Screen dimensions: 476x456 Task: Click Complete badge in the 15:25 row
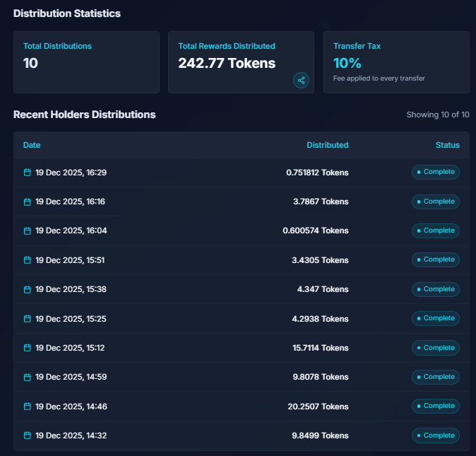[436, 318]
